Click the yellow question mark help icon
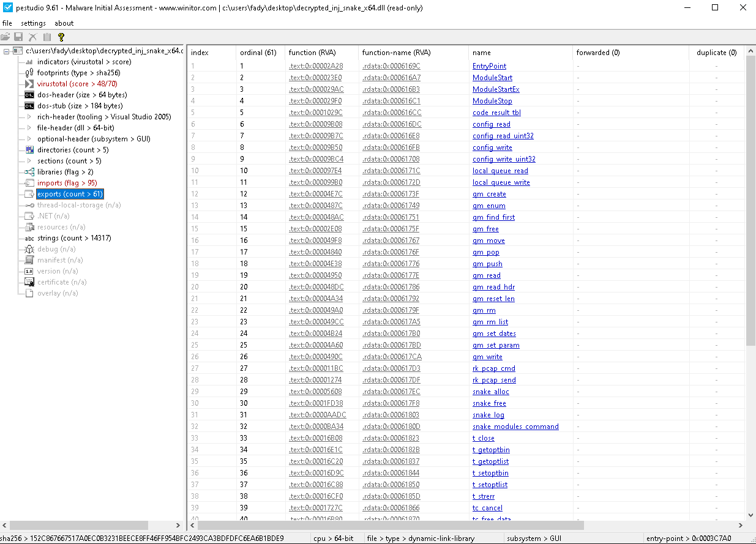The height and width of the screenshot is (544, 756). [61, 37]
